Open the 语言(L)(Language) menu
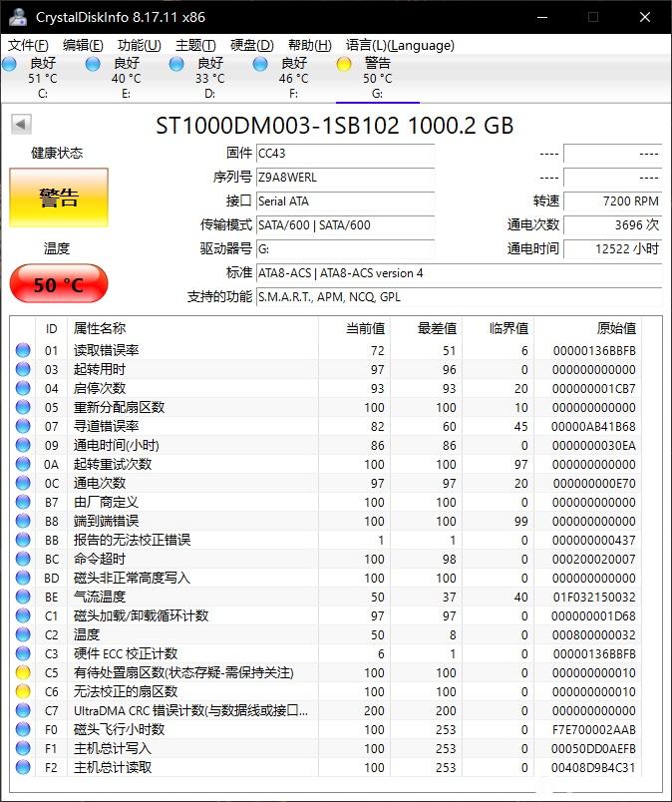The width and height of the screenshot is (672, 802). [x=400, y=45]
